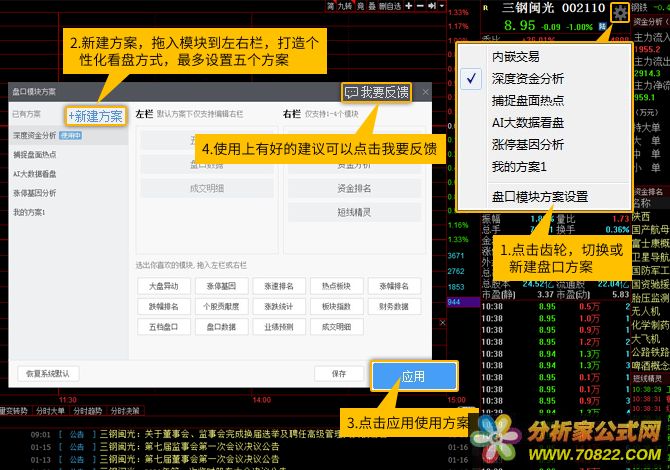Click the 板块指数 module tile

(337, 306)
